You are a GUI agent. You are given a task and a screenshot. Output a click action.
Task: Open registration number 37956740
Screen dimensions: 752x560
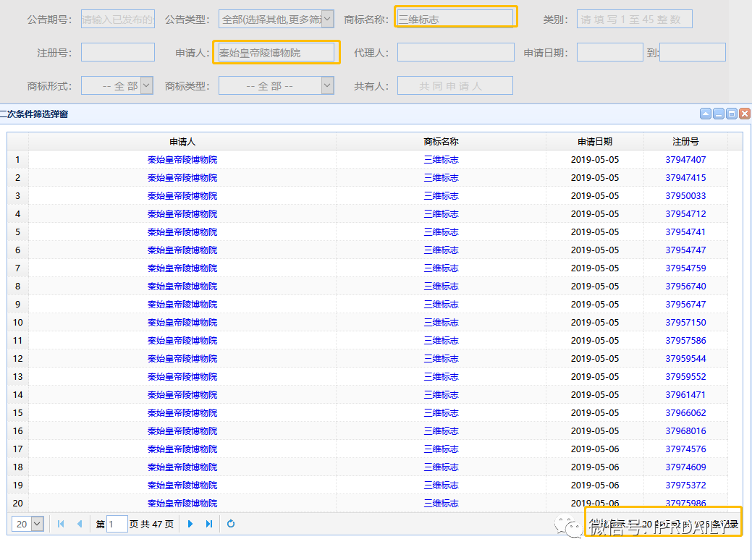[x=685, y=287]
